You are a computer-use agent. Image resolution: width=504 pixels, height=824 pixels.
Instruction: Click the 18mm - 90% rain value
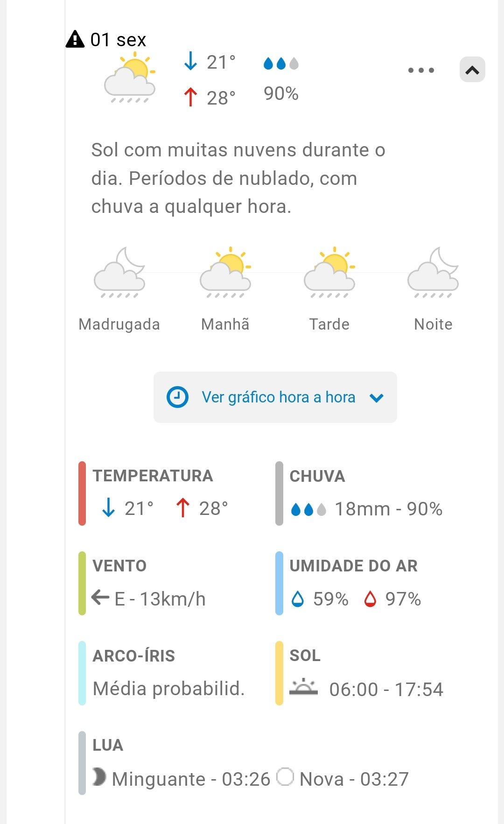point(388,509)
